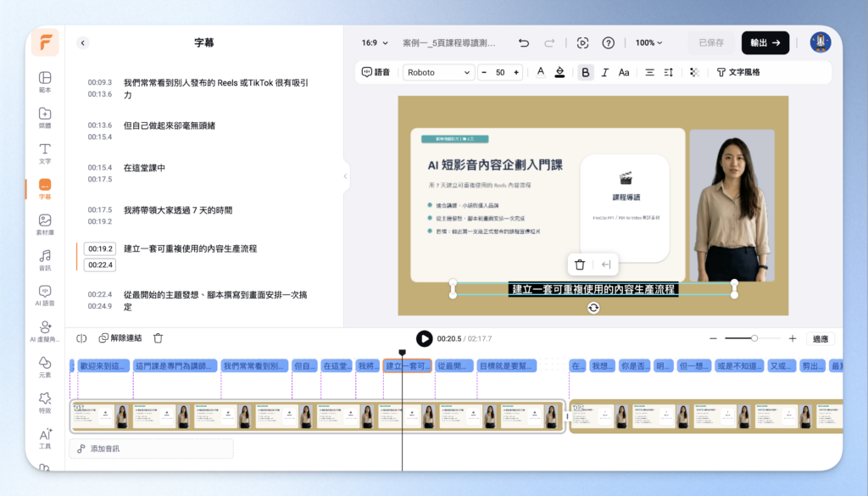Adjust the timeline zoom slider
The image size is (868, 496).
(x=754, y=338)
